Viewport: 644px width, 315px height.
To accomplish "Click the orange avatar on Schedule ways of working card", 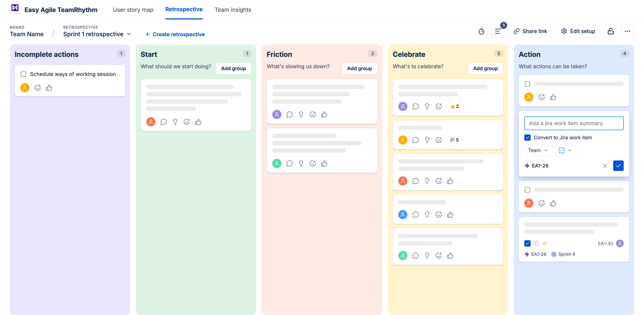I will click(x=25, y=88).
